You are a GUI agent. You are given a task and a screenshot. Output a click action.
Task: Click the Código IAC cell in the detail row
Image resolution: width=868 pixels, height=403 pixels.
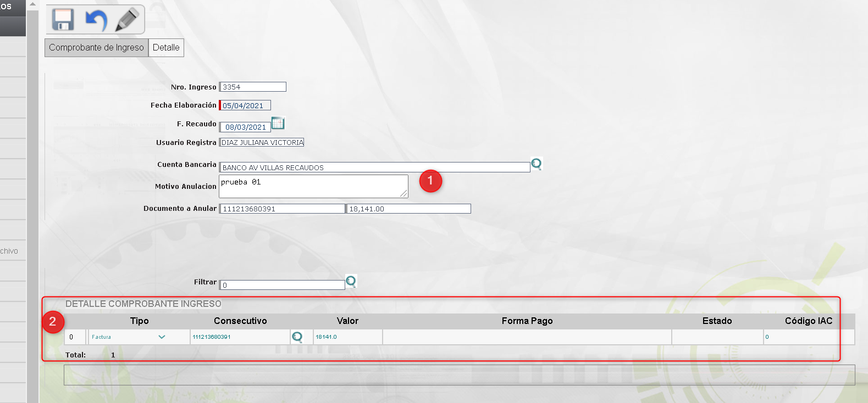[809, 337]
